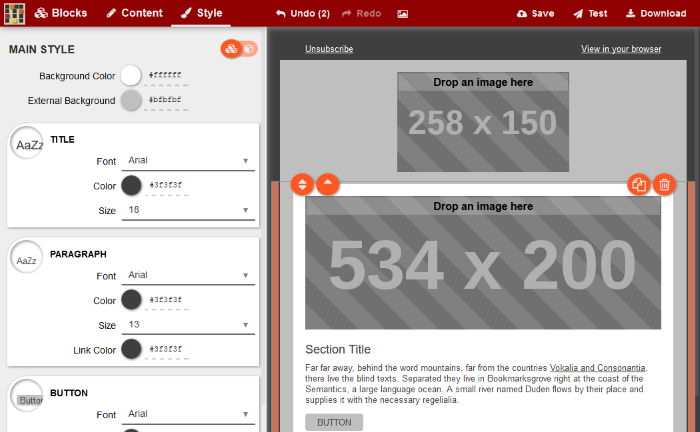Open the Paragraph Size dropdown
Screen dimensions: 700x432
point(188,325)
